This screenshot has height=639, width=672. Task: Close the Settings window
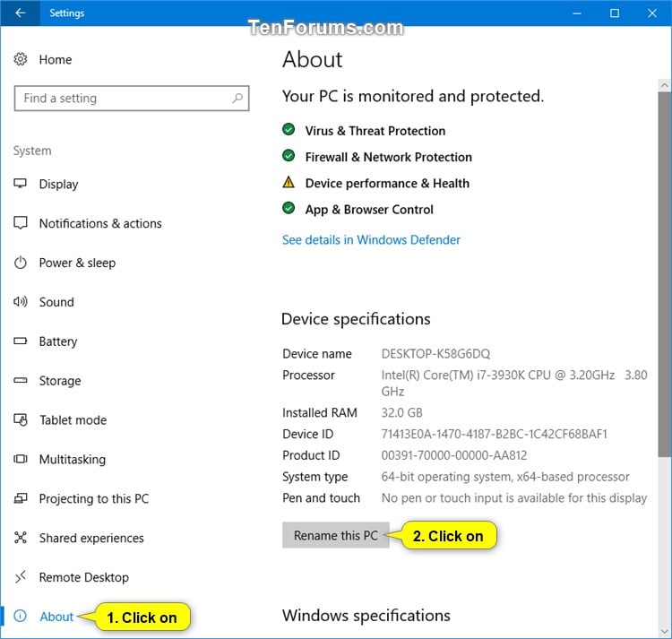click(x=652, y=13)
